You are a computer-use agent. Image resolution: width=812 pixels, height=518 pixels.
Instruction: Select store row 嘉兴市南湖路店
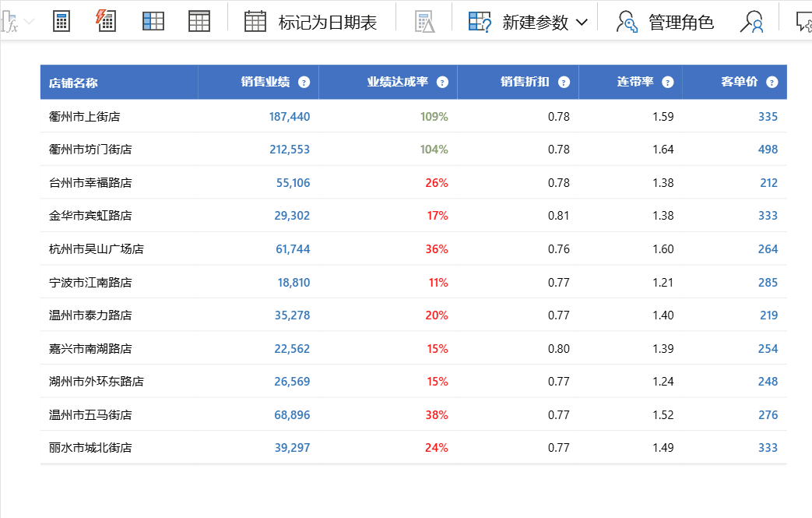(413, 349)
